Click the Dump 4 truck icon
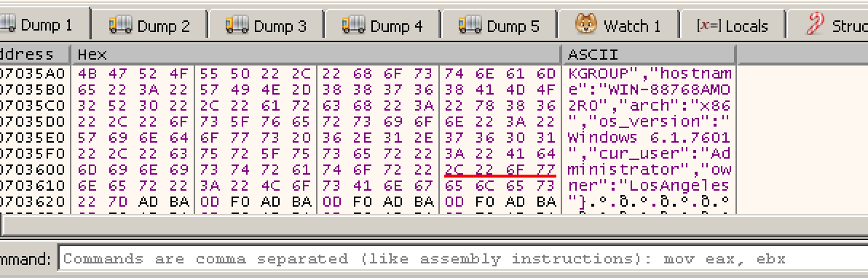The height and width of the screenshot is (278, 868). (x=353, y=25)
